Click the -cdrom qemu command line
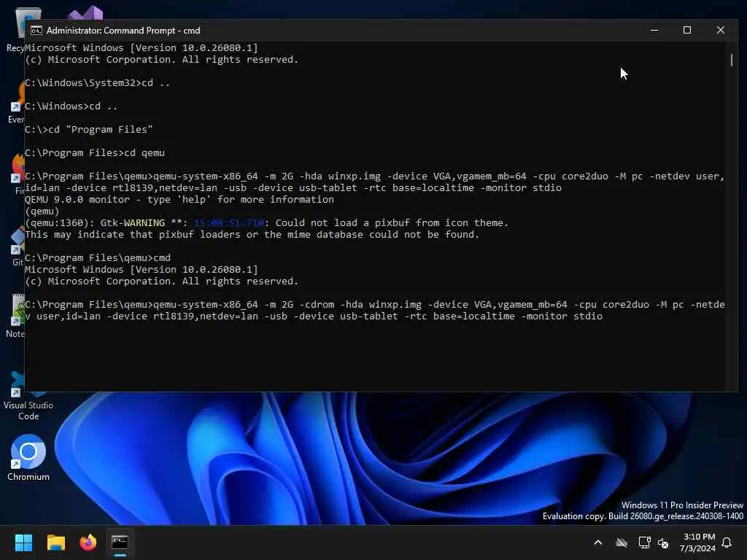 (375, 310)
